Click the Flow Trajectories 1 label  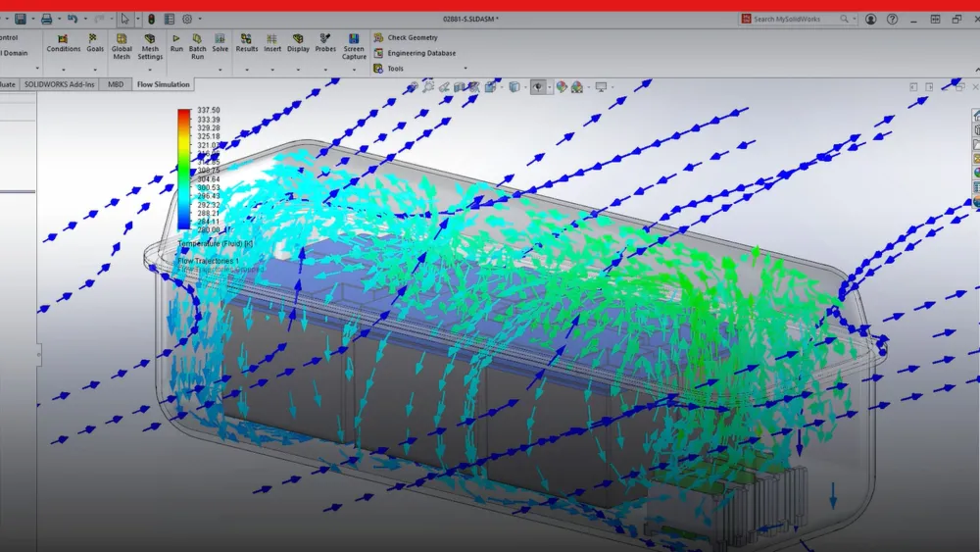(x=208, y=261)
